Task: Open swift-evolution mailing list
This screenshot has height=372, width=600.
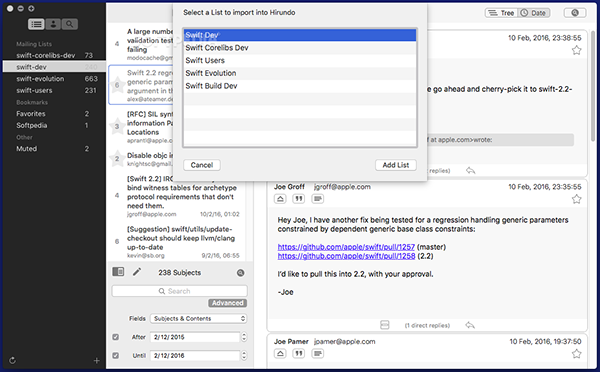Action: [54, 78]
